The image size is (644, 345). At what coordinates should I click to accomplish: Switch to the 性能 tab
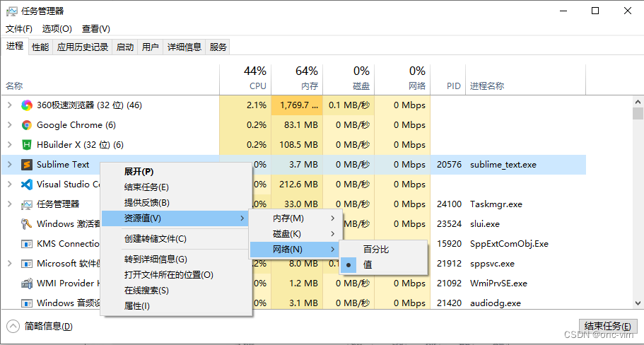[40, 47]
